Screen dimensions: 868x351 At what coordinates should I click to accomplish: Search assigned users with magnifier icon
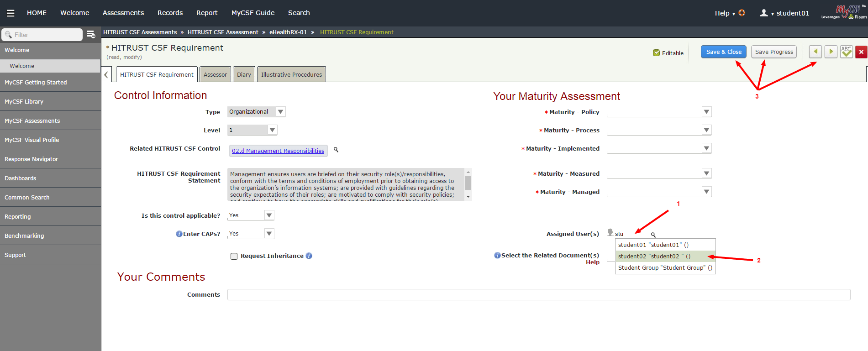tap(653, 235)
